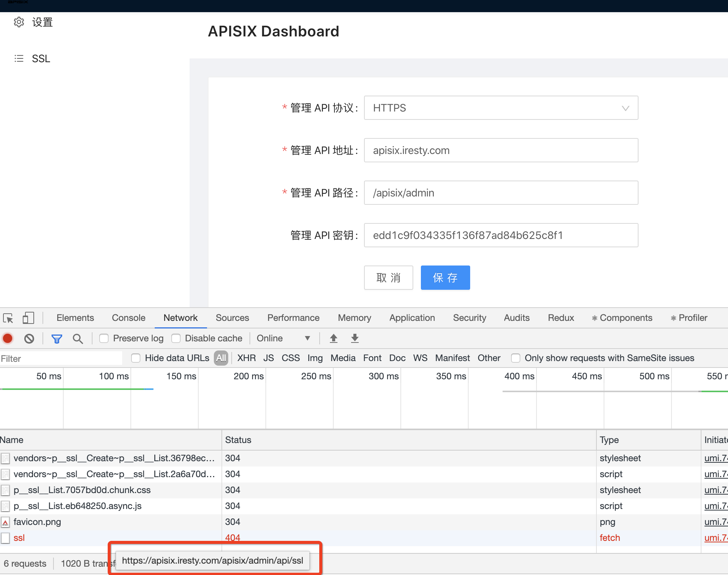Open initiator link of ssl request

(715, 538)
